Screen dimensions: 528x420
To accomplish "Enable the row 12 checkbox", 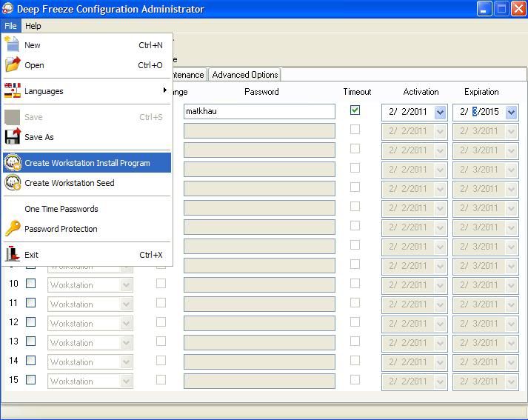I will [30, 322].
